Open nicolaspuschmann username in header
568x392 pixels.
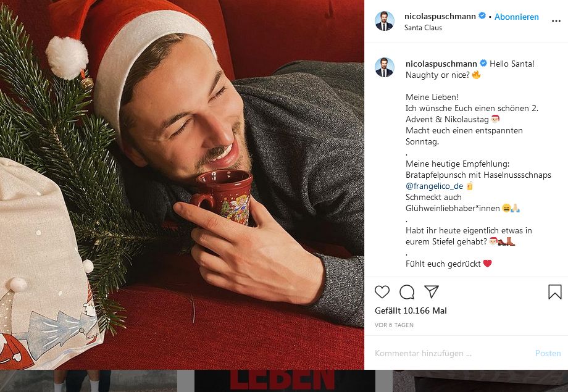coord(440,17)
